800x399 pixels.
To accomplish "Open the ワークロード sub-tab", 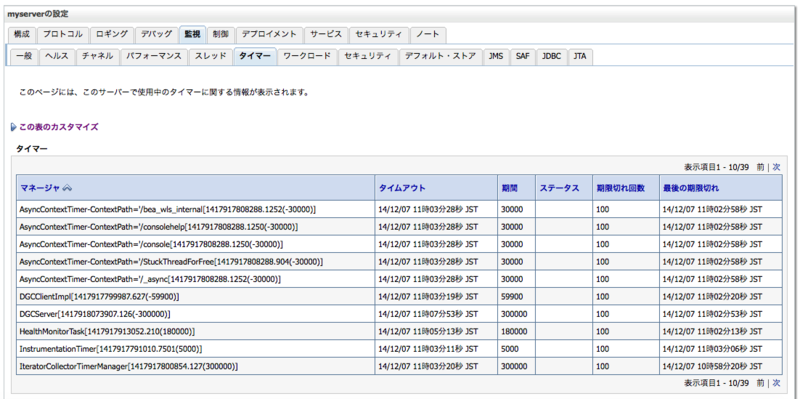I will pos(307,56).
